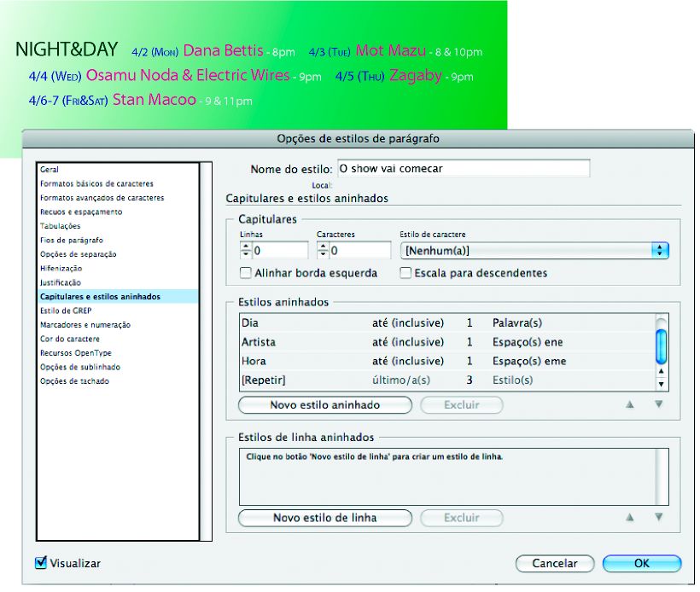Image resolution: width=700 pixels, height=592 pixels.
Task: Enable Escala para descendentes checkbox
Action: pos(405,273)
